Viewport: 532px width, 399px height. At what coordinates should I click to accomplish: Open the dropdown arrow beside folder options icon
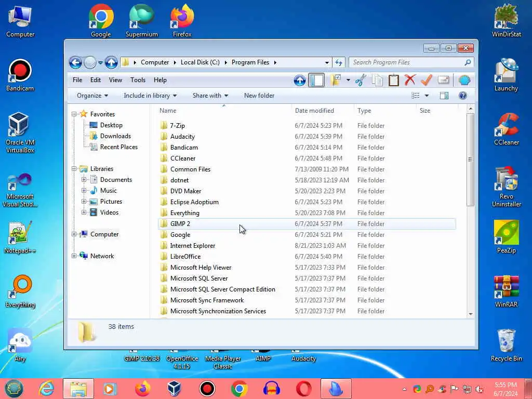348,81
